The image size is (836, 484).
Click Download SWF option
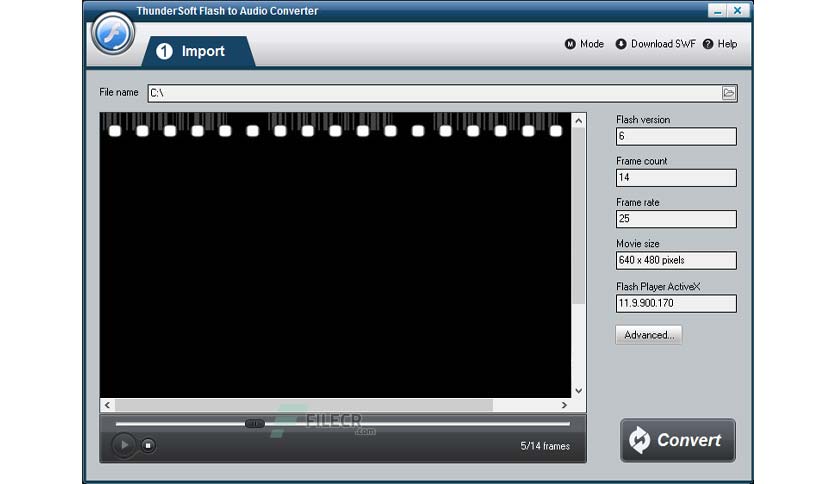(x=656, y=44)
